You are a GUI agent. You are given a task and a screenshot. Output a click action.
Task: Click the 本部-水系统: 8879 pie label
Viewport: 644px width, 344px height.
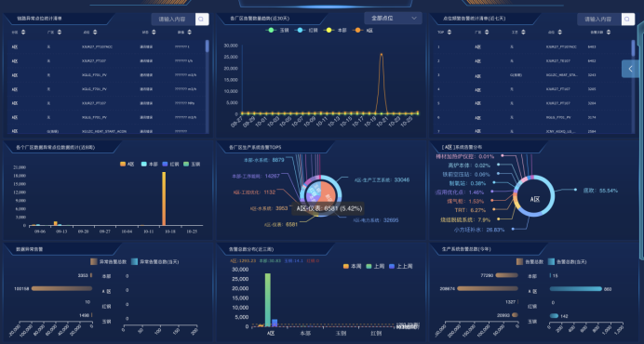[x=263, y=160]
